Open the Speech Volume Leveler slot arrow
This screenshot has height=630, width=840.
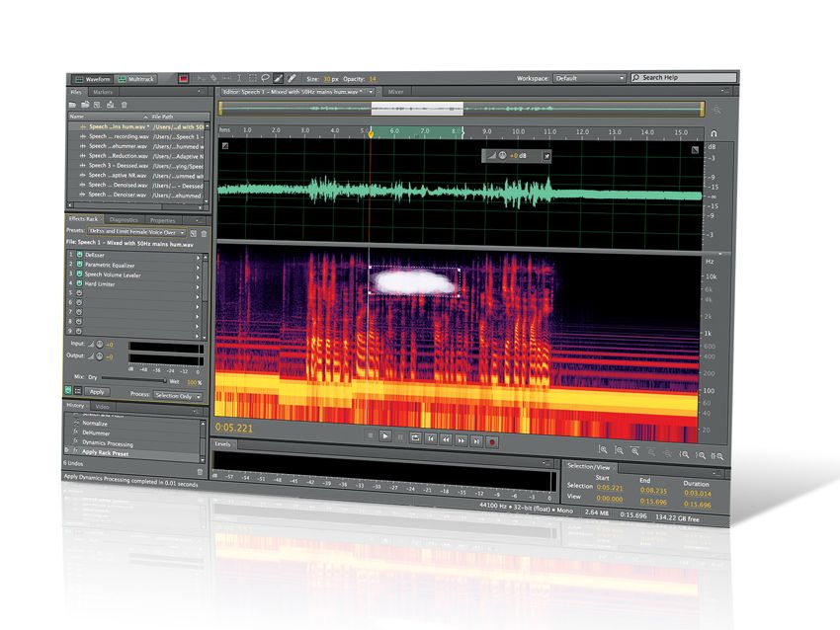point(198,277)
